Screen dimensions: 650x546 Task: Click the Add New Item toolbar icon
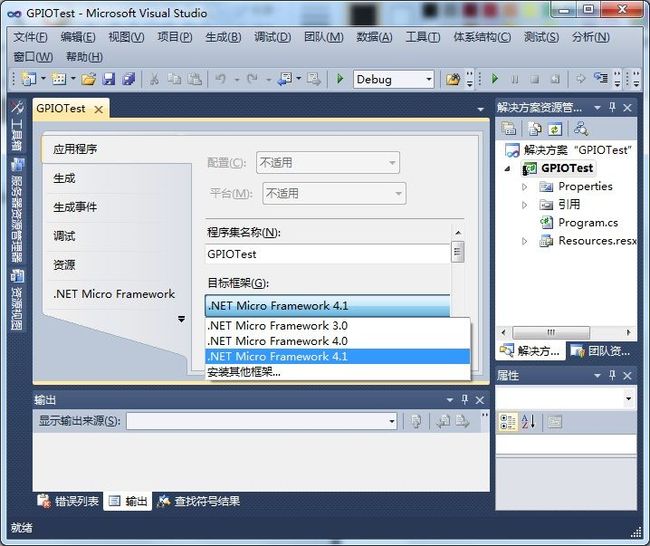[x=58, y=79]
